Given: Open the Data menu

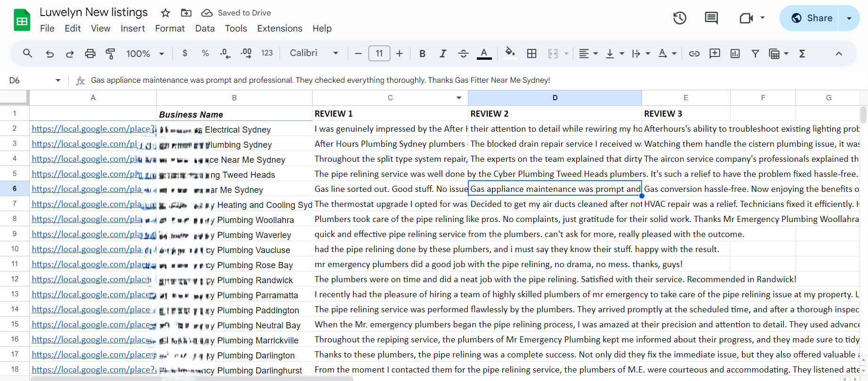Looking at the screenshot, I should (x=205, y=28).
